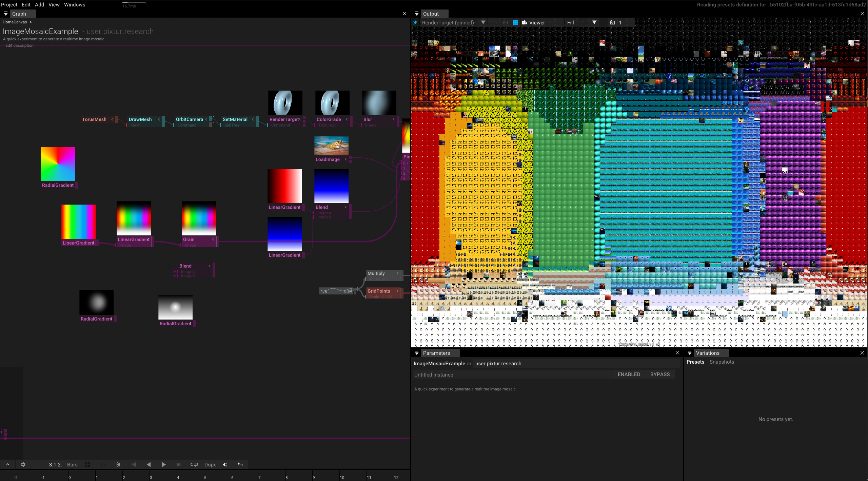Open the Edit menu

(26, 4)
